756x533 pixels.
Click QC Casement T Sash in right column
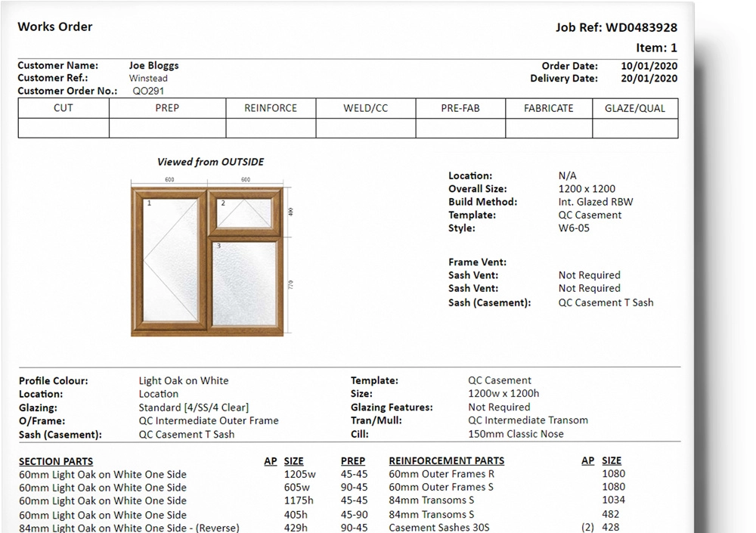606,303
